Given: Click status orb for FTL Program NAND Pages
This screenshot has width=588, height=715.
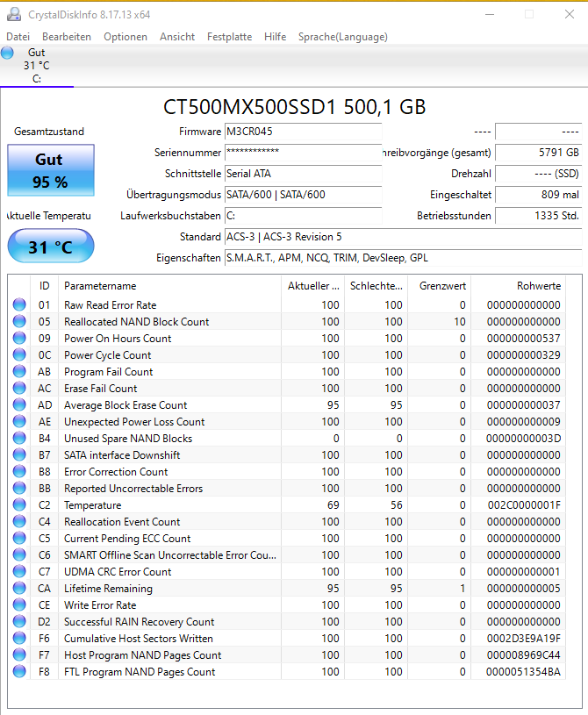Looking at the screenshot, I should tap(19, 671).
